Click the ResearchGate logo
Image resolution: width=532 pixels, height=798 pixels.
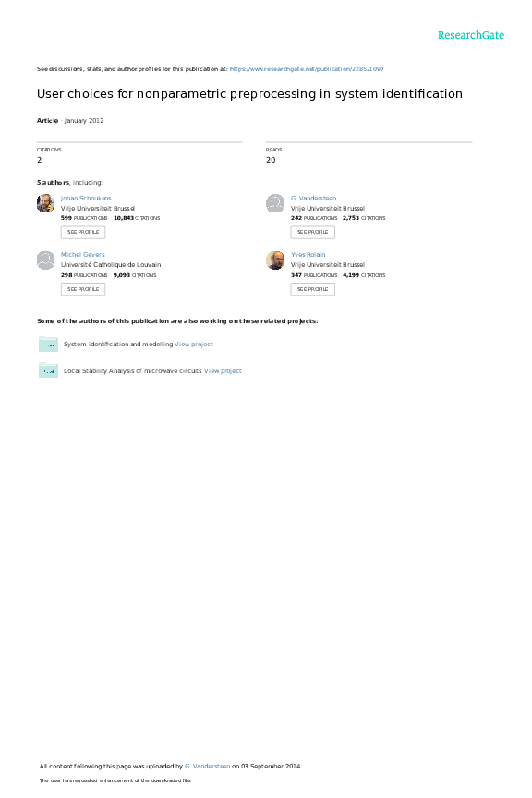pos(471,35)
